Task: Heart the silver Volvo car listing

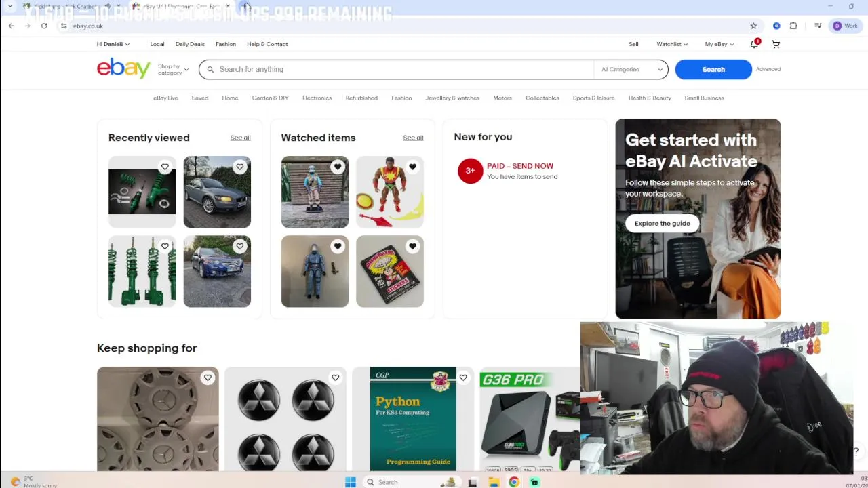Action: click(x=239, y=167)
